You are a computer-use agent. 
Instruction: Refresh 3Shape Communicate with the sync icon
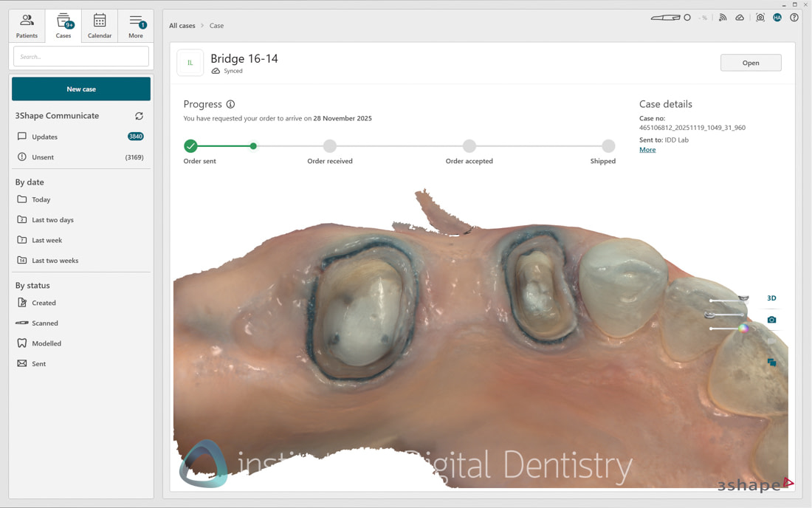pyautogui.click(x=140, y=115)
